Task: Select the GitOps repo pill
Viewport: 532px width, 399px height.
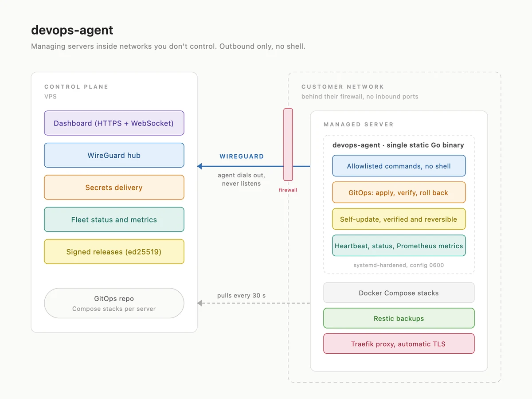Action: click(114, 303)
